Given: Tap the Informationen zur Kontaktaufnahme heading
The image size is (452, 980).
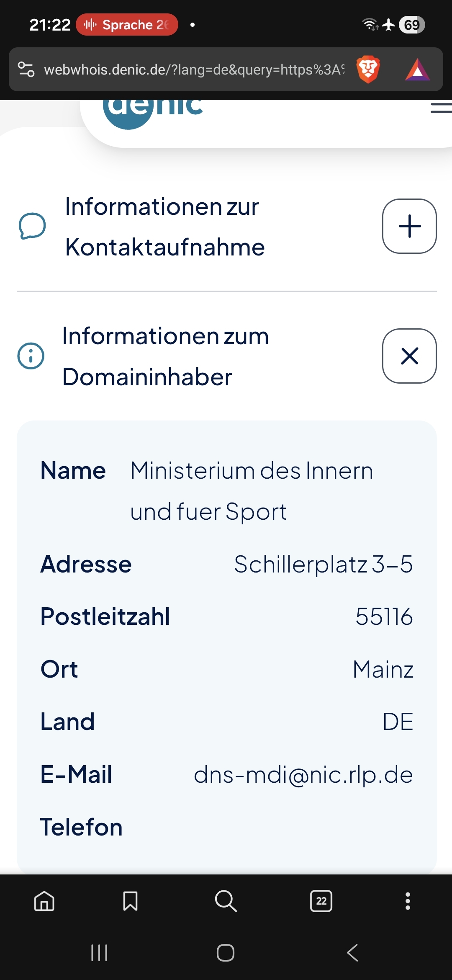Looking at the screenshot, I should coord(165,227).
